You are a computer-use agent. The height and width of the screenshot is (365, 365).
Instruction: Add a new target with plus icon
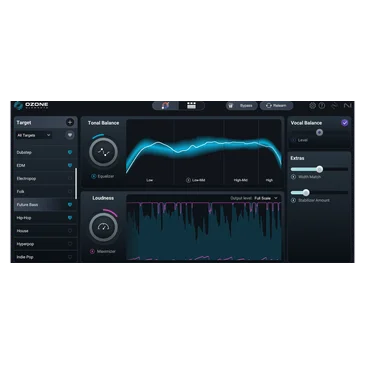pyautogui.click(x=70, y=122)
